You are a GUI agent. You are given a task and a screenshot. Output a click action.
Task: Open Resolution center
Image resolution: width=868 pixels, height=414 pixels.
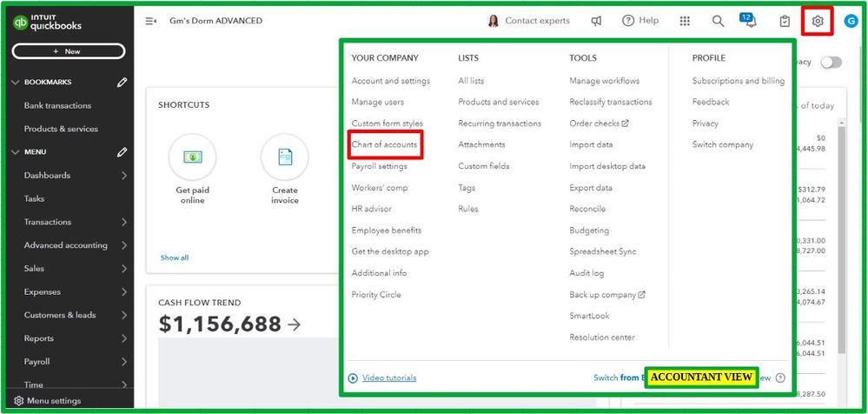click(x=602, y=337)
